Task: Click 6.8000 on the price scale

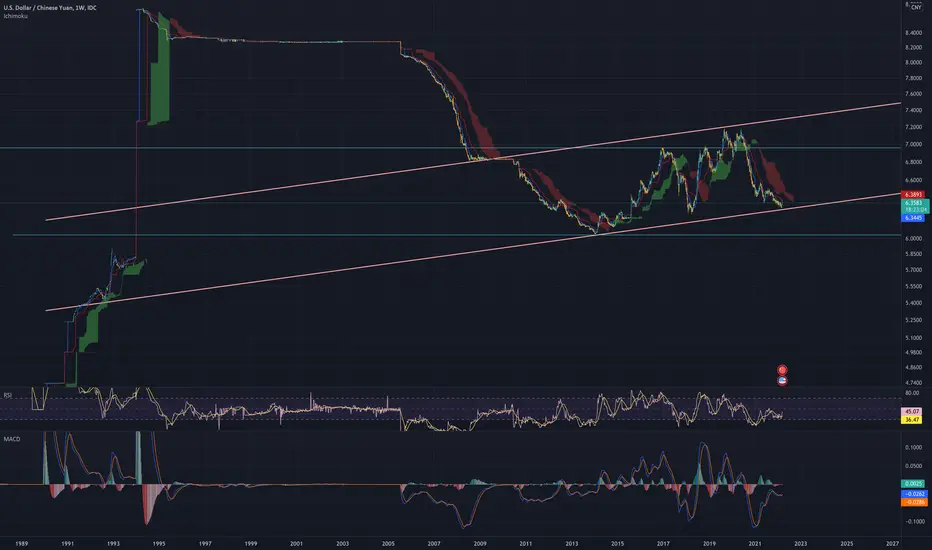Action: click(x=914, y=162)
